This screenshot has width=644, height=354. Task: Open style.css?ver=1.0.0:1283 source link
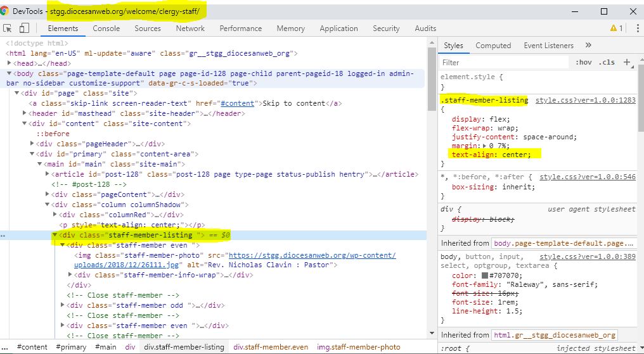coord(585,100)
